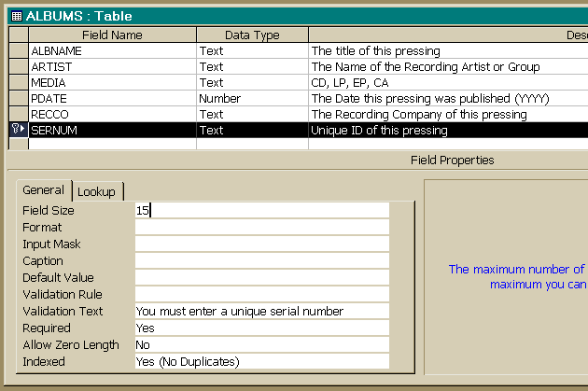Select the RECCO field name cell

(112, 115)
